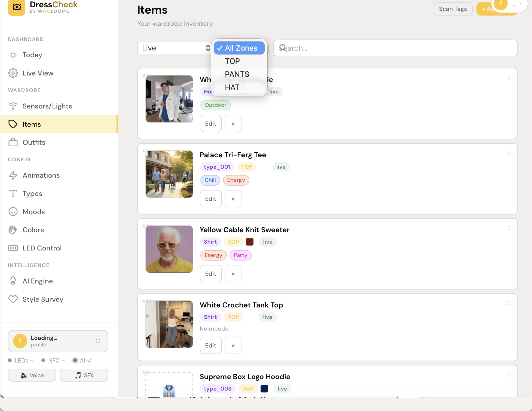Viewport: 532px width, 411px height.
Task: Open AI Engine via its robot icon
Action: (13, 281)
